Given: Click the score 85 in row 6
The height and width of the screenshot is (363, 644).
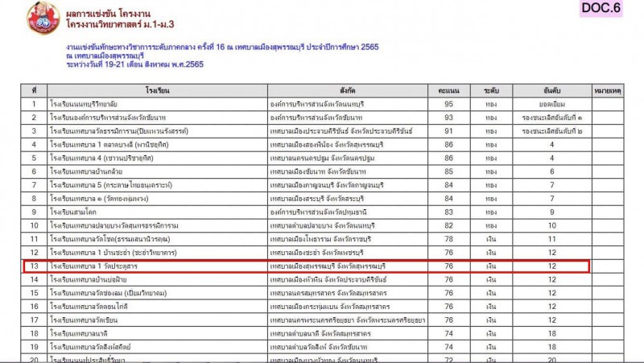Looking at the screenshot, I should point(449,171).
